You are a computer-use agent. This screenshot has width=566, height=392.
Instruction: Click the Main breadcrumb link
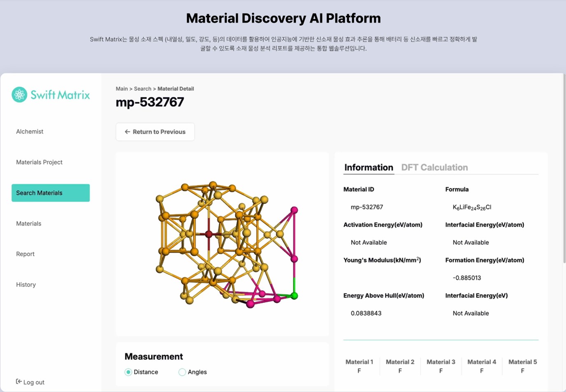click(121, 88)
